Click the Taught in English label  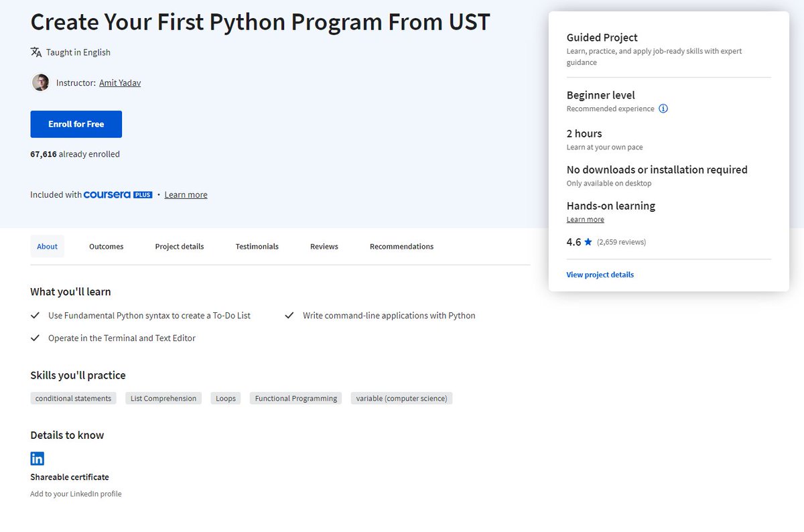click(78, 52)
